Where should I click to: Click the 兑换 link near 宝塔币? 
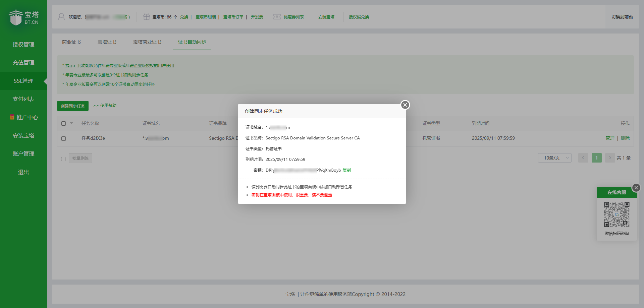click(184, 17)
